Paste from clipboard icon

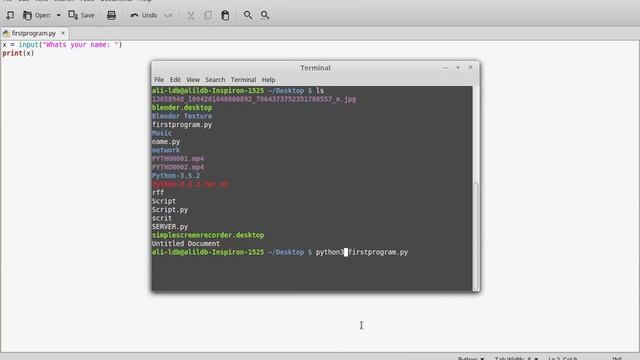tap(225, 16)
